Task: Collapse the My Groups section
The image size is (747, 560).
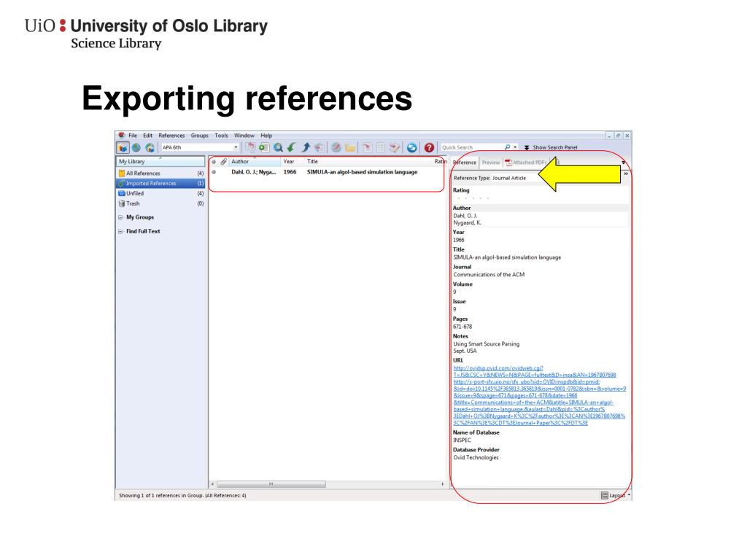Action: point(120,217)
